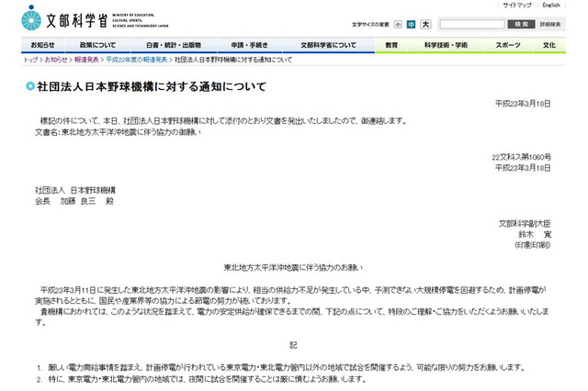588x391 pixels.
Task: Open the 申請・手続き menu tab
Action: coord(249,45)
